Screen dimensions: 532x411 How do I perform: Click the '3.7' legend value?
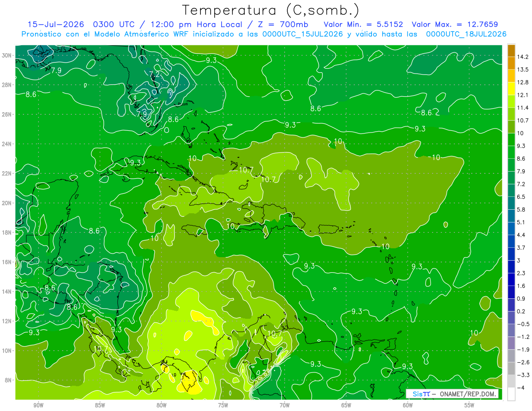[x=521, y=248]
